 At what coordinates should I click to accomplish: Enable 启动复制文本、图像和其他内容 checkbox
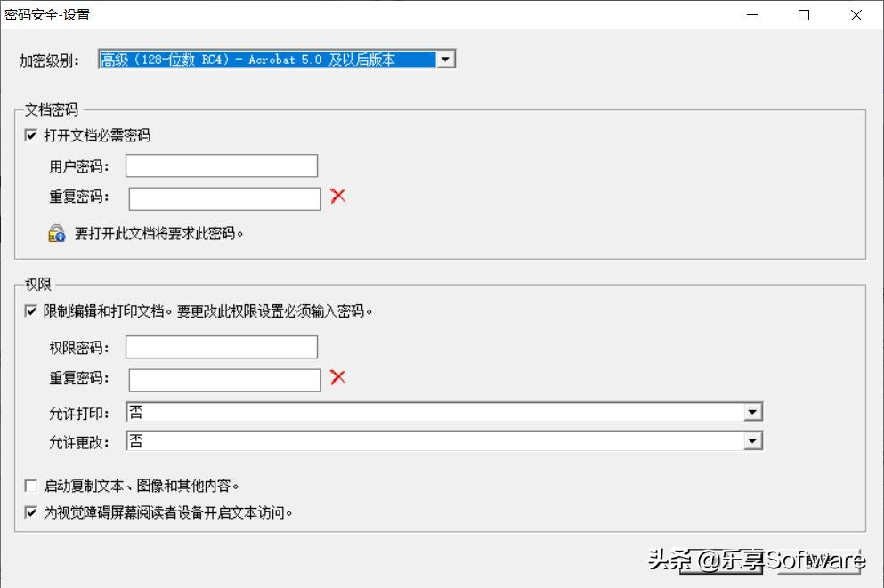(x=31, y=486)
